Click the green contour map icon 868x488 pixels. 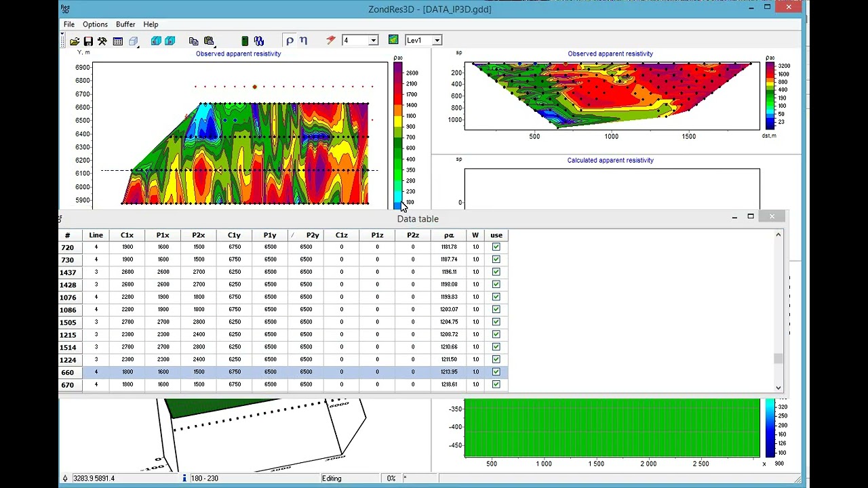point(393,40)
